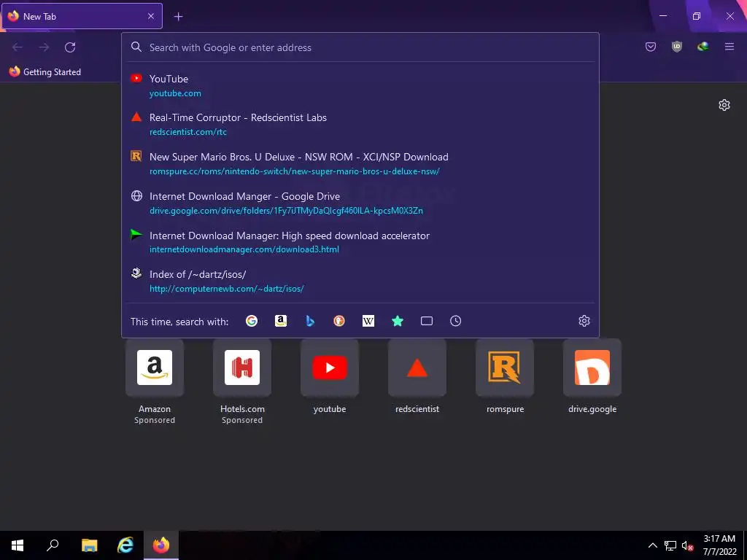Screen dimensions: 747x560
Task: Select New Super Mario Bros. U Deluxe suggestion
Action: tap(360, 164)
